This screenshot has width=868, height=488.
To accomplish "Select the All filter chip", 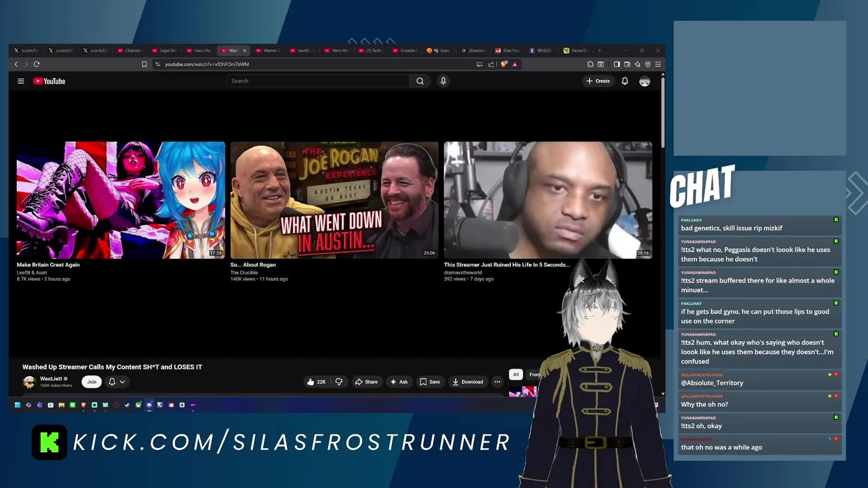I will pos(515,374).
